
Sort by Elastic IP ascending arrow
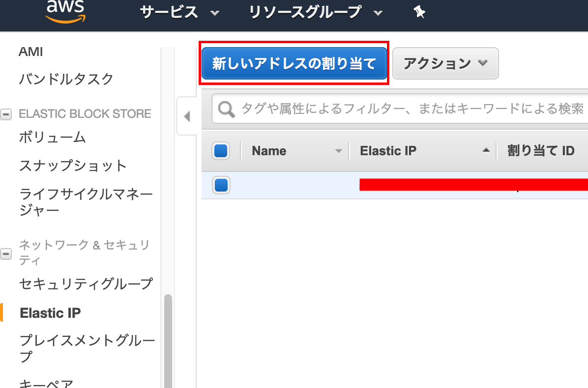[486, 151]
